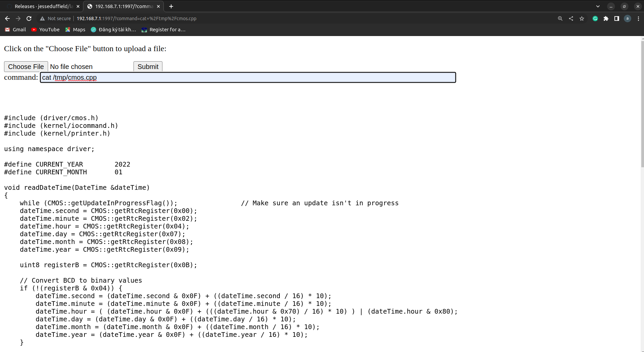This screenshot has width=644, height=352.
Task: Click the '#include (kernel/printer.h)' line
Action: tap(57, 133)
